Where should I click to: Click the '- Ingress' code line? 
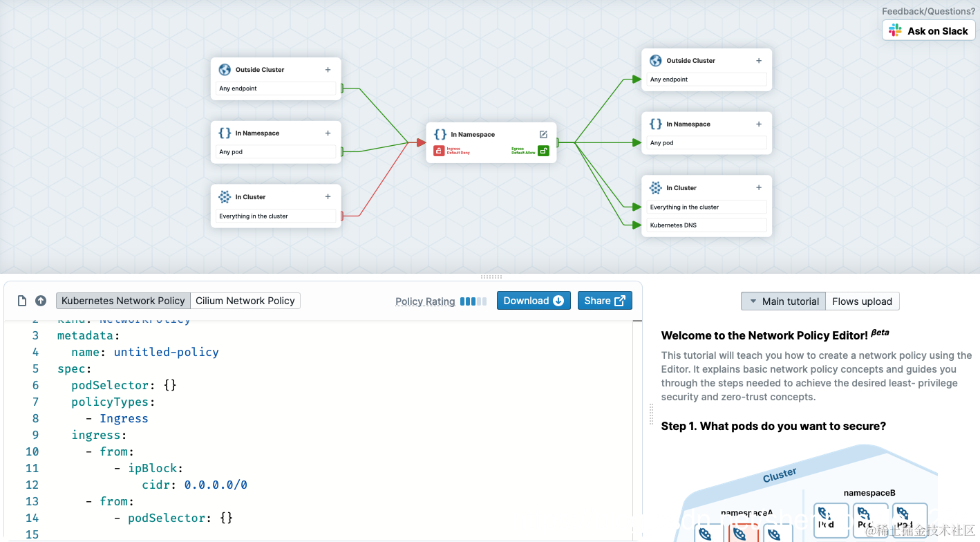[x=117, y=418]
